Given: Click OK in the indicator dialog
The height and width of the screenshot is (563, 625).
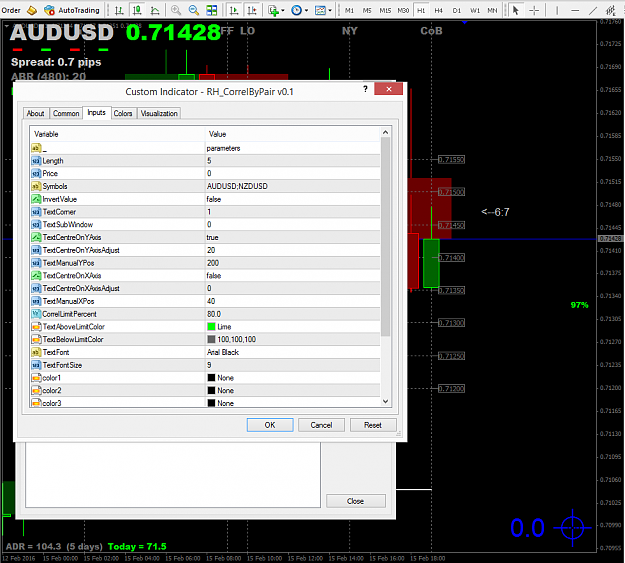Looking at the screenshot, I should pyautogui.click(x=270, y=425).
